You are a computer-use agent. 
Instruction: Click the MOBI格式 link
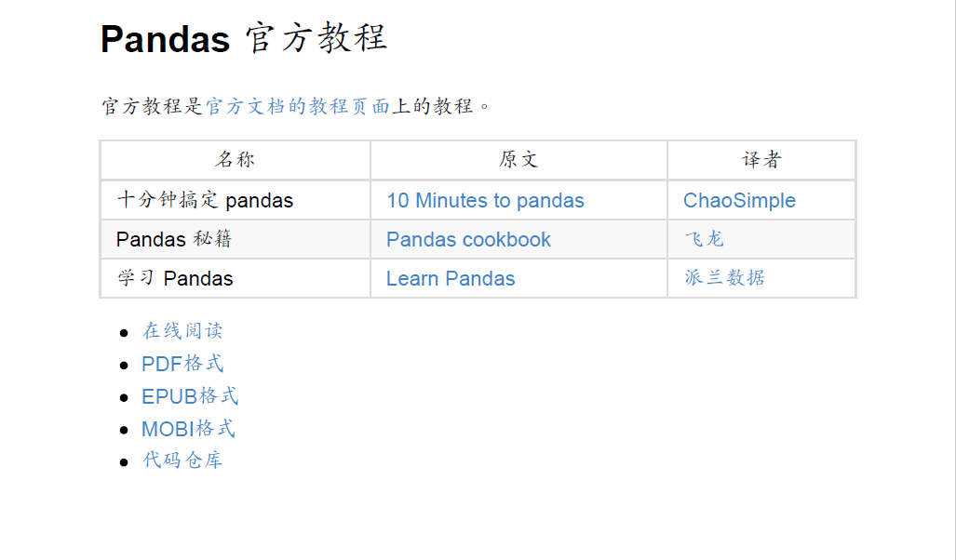tap(188, 429)
